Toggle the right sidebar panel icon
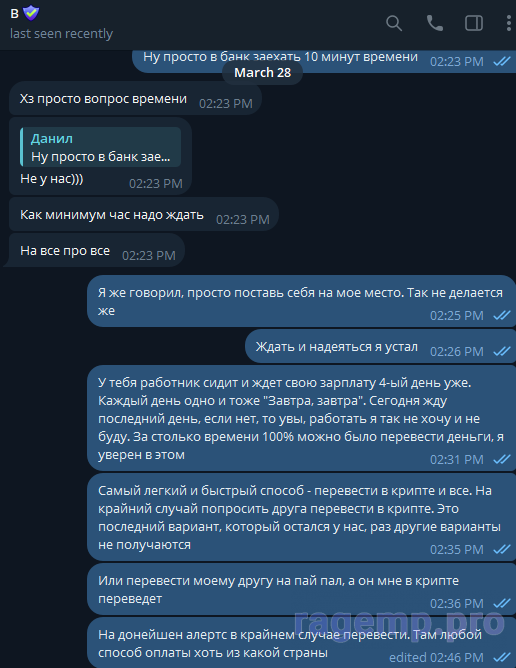Screen dimensions: 516x668 (473, 23)
